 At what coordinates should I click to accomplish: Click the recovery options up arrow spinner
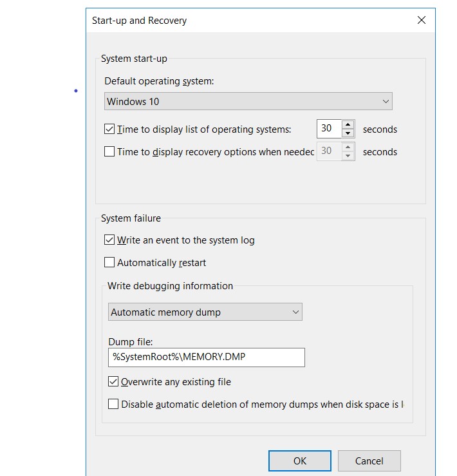[348, 147]
